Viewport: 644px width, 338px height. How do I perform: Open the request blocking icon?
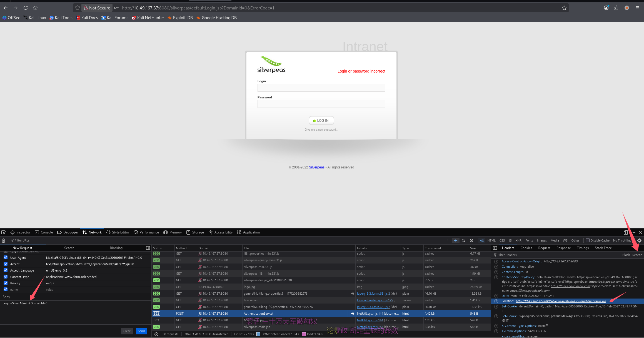[471, 240]
